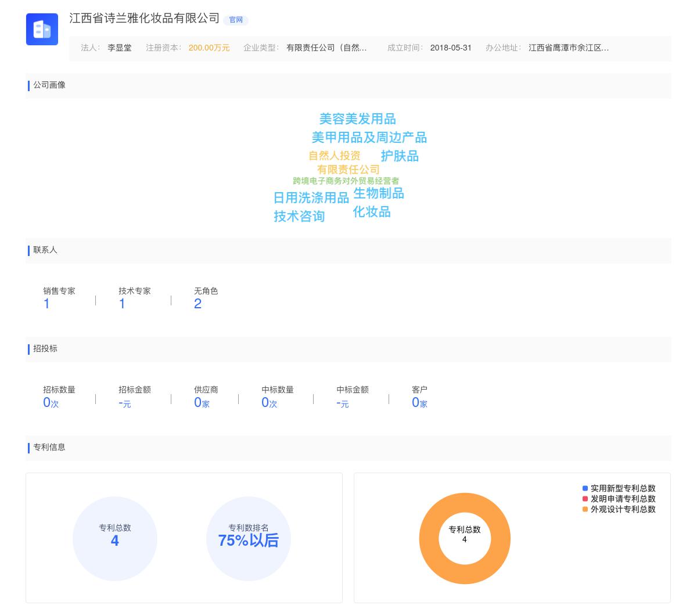697x616 pixels.
Task: Click the 专利总数 4 circle
Action: click(x=115, y=539)
